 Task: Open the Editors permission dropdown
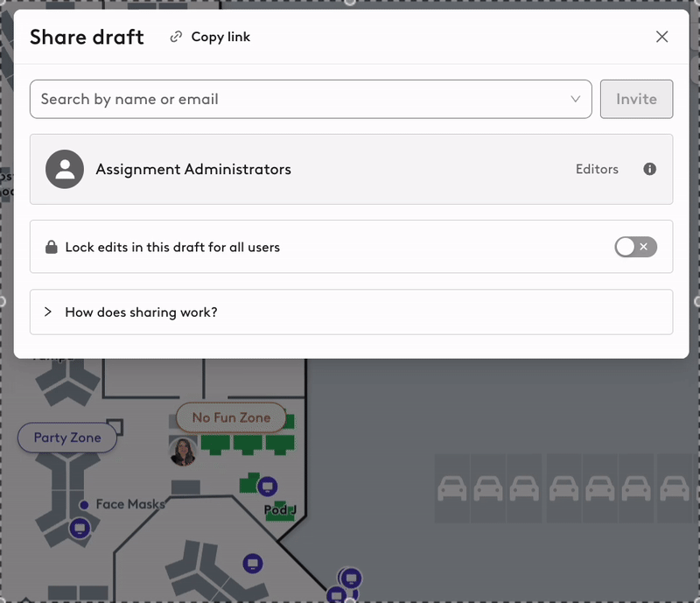tap(597, 169)
